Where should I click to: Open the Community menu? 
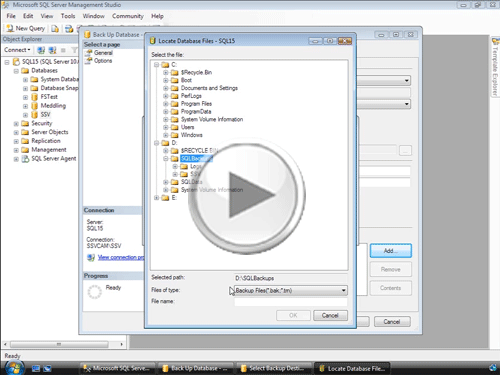128,16
